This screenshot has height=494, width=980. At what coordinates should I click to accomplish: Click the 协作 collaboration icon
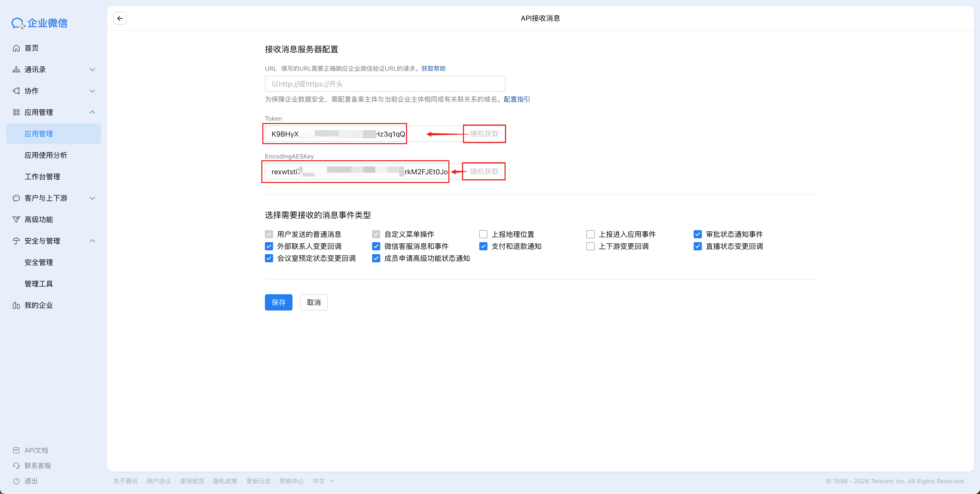tap(16, 91)
